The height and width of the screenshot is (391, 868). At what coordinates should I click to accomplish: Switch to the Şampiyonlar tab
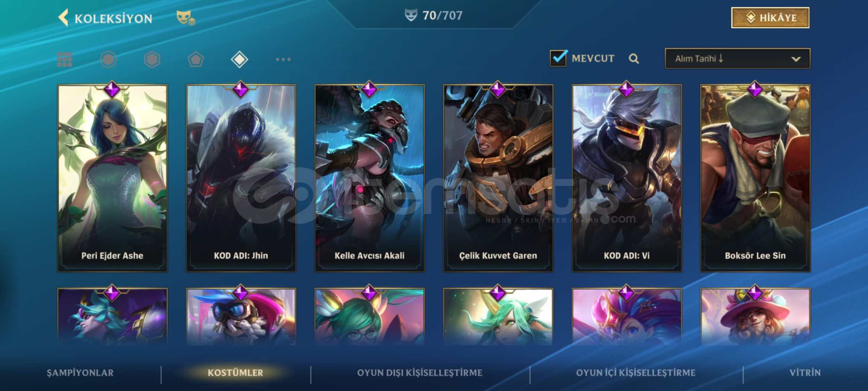click(80, 373)
